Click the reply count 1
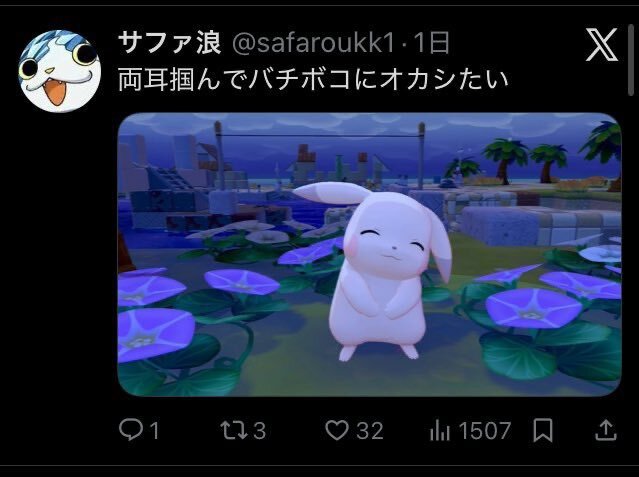 154,431
